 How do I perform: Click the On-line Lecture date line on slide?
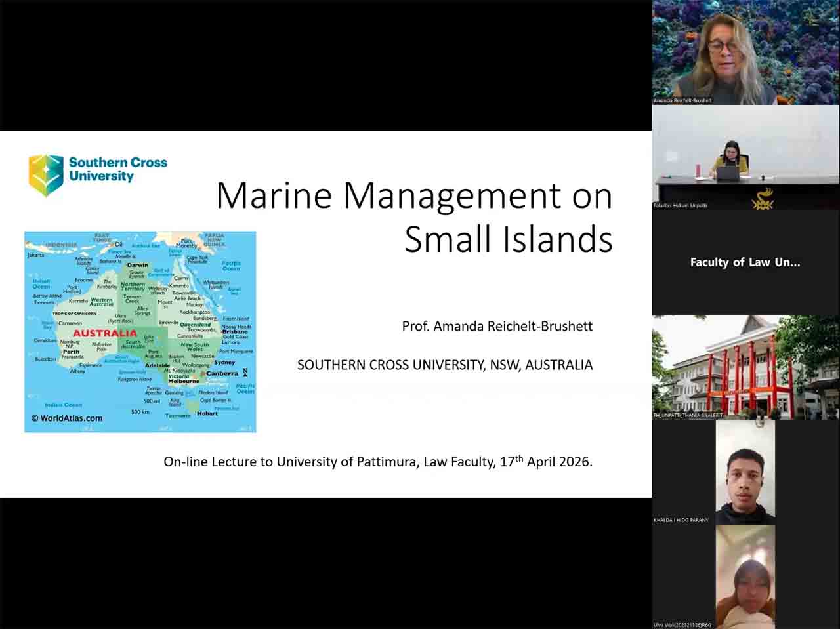pyautogui.click(x=377, y=462)
